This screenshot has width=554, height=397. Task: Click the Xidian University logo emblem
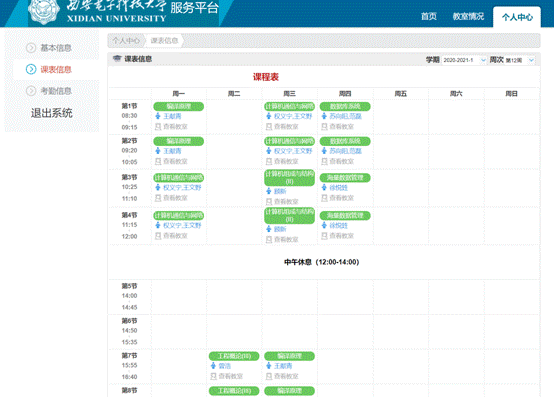(x=44, y=11)
